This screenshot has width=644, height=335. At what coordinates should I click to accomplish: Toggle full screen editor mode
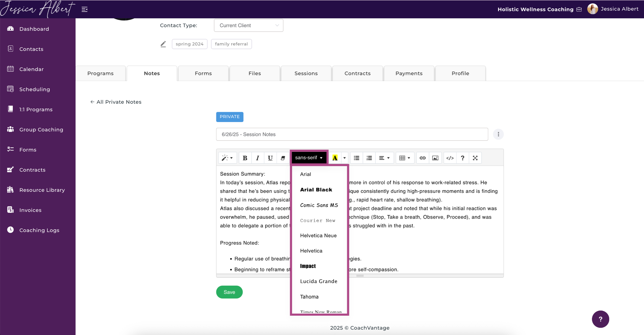pos(475,158)
